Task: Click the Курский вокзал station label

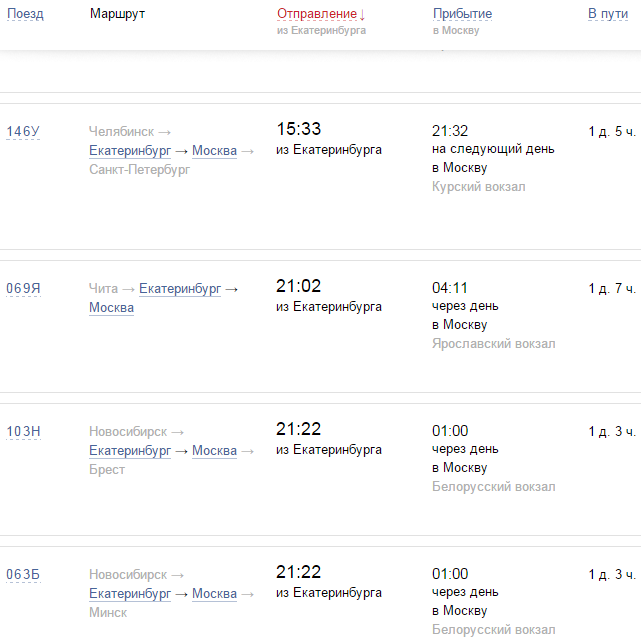Action: (x=478, y=187)
